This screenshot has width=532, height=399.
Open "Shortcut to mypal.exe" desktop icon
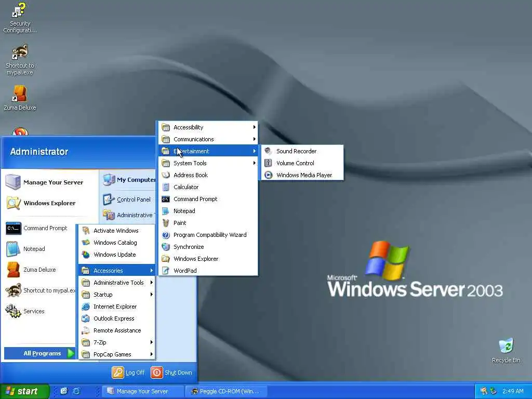pos(20,60)
